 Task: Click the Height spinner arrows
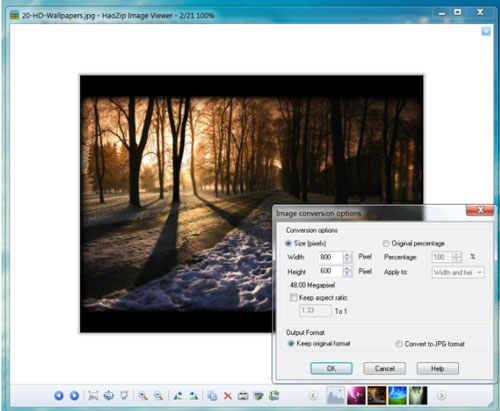click(347, 271)
